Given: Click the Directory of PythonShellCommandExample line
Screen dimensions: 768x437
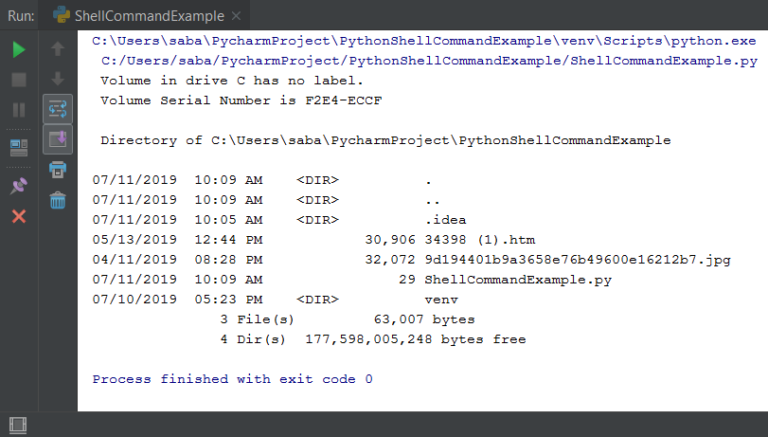Looking at the screenshot, I should click(x=385, y=141).
